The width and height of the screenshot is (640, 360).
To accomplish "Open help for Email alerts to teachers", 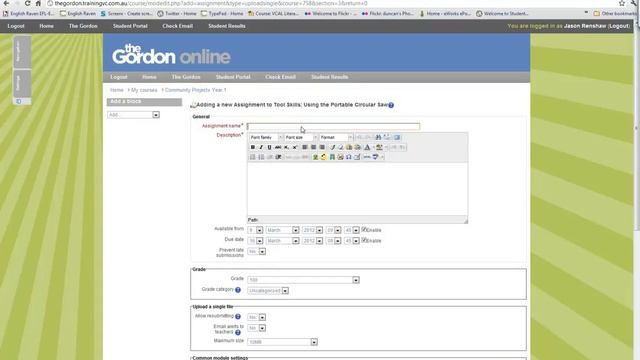I will 238,332.
